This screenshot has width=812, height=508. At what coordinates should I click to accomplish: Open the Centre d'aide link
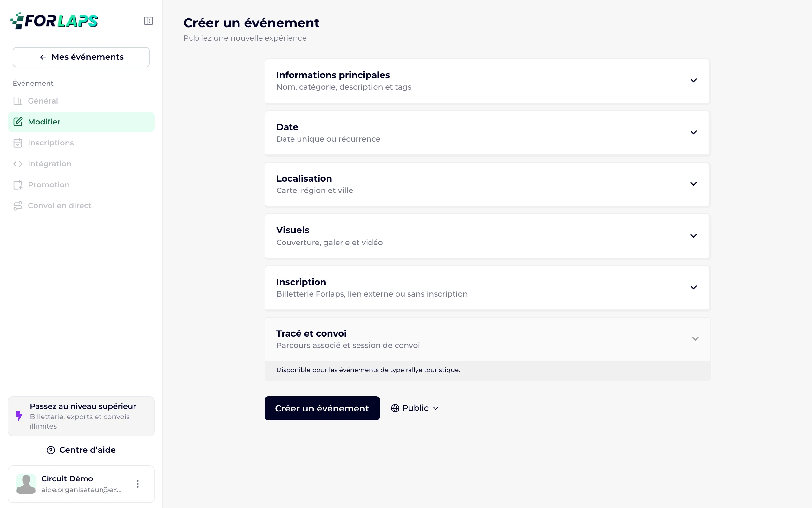pyautogui.click(x=81, y=450)
